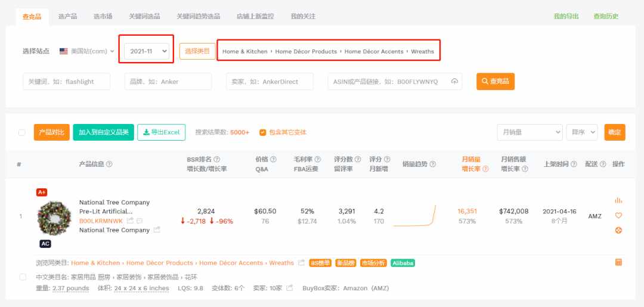Click the circular orange icon below the heart

click(618, 230)
